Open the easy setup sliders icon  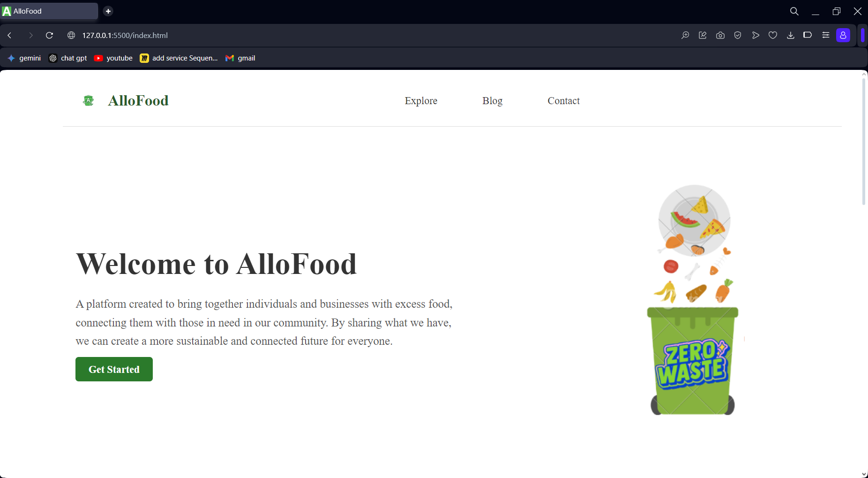point(826,35)
